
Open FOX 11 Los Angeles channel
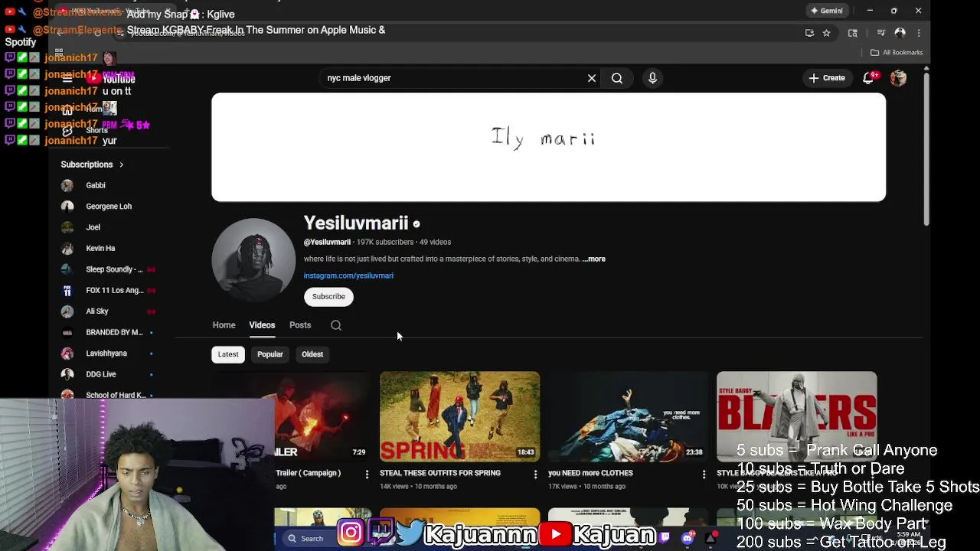[x=107, y=290]
